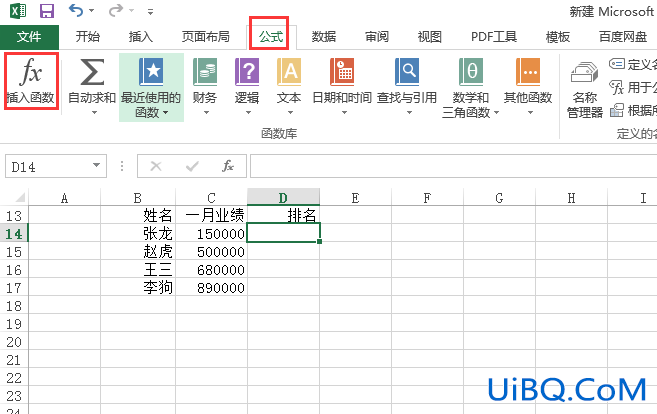Image resolution: width=657 pixels, height=414 pixels.
Task: Click cell containing 王三
Action: point(138,269)
